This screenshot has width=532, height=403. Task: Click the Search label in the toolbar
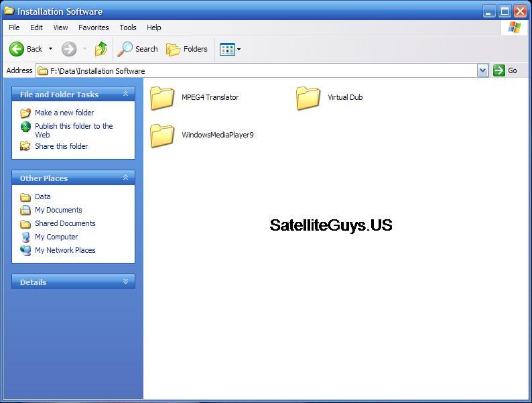click(x=147, y=49)
